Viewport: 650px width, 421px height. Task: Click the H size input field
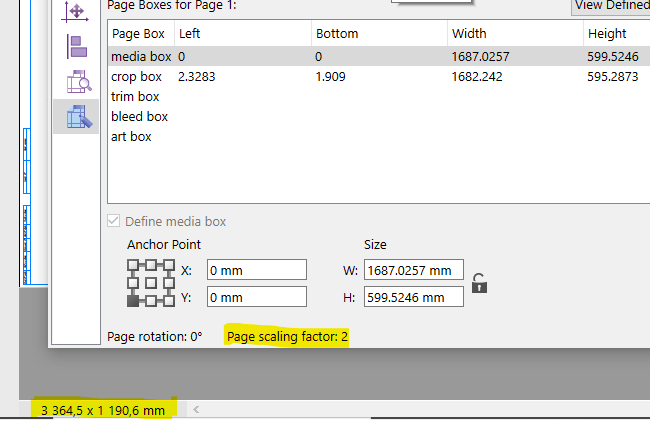pyautogui.click(x=414, y=297)
